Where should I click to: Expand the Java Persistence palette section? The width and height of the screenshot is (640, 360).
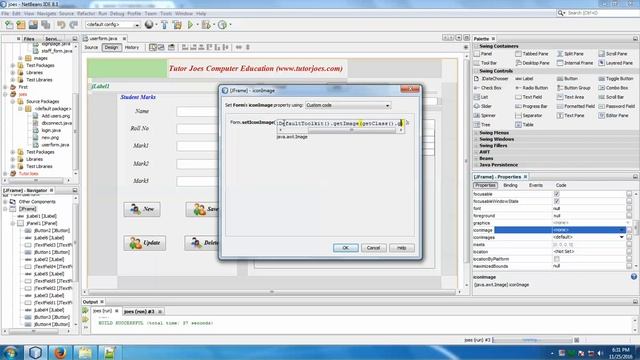(x=476, y=165)
